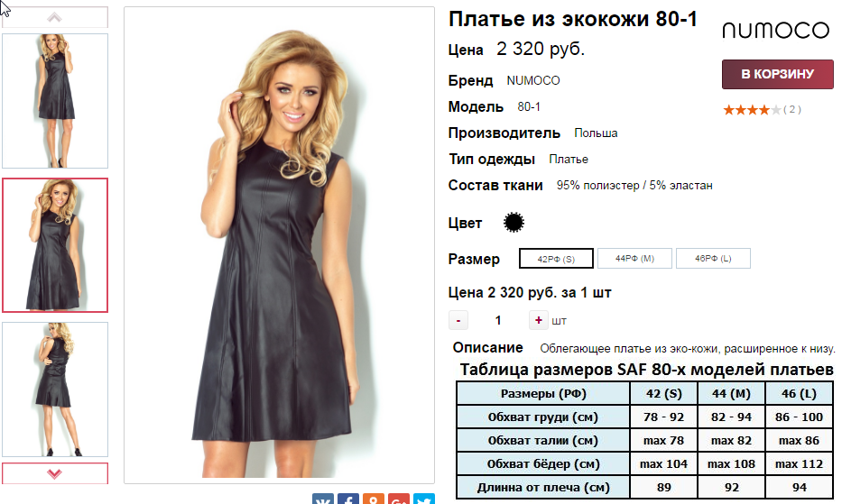This screenshot has height=504, width=842.
Task: Pick size 46РФ (L)
Action: coord(713,258)
